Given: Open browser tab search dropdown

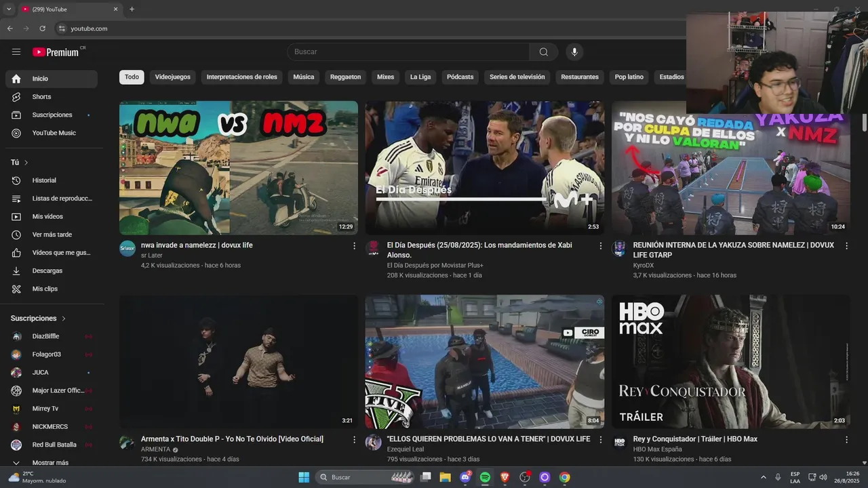Looking at the screenshot, I should click(x=9, y=9).
